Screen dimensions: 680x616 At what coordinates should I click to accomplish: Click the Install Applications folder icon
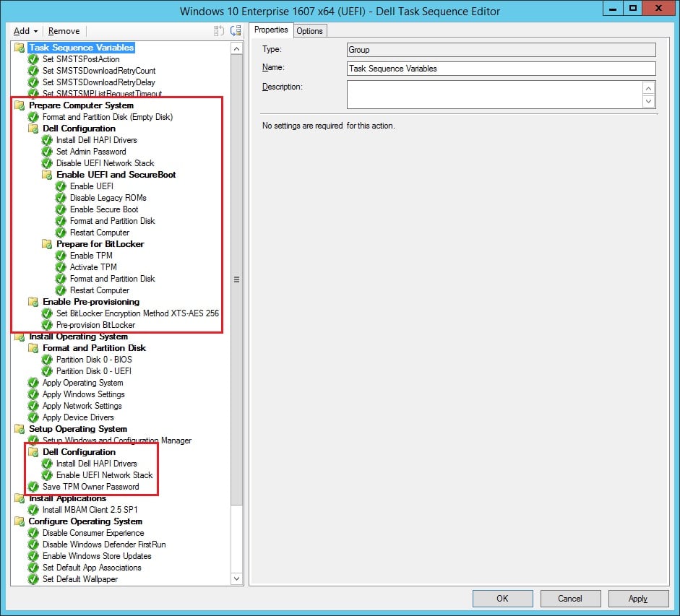[x=20, y=498]
